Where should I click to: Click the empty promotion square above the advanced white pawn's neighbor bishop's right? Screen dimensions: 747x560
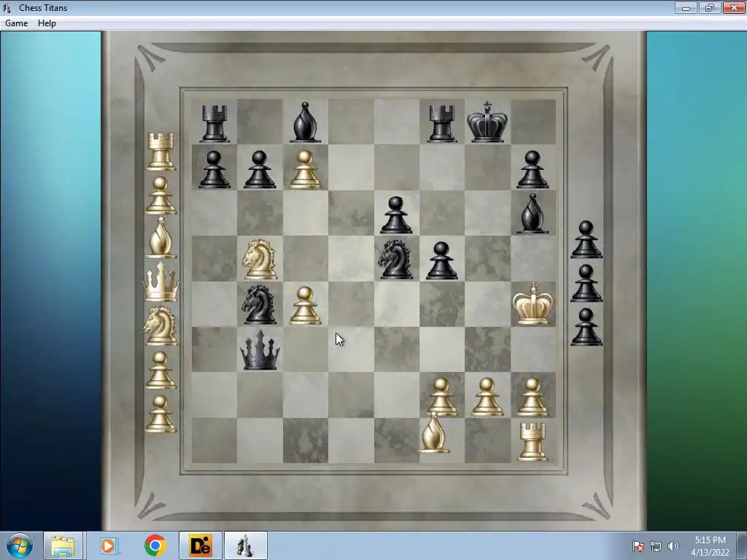(x=351, y=122)
